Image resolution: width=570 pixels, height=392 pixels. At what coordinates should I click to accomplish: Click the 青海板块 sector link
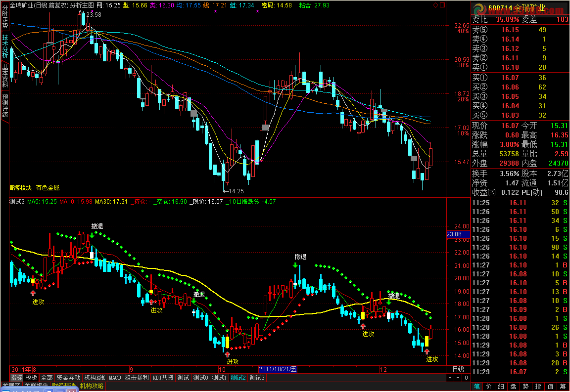click(x=20, y=188)
